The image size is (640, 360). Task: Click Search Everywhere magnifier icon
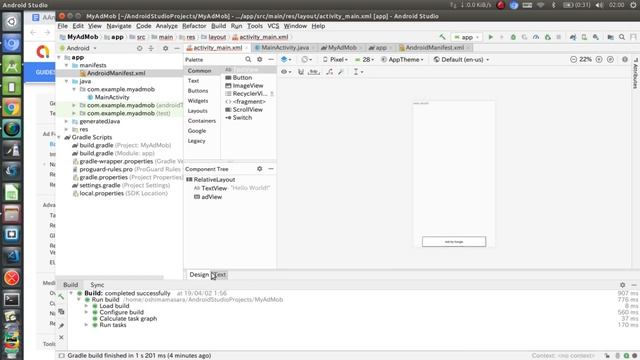click(622, 37)
